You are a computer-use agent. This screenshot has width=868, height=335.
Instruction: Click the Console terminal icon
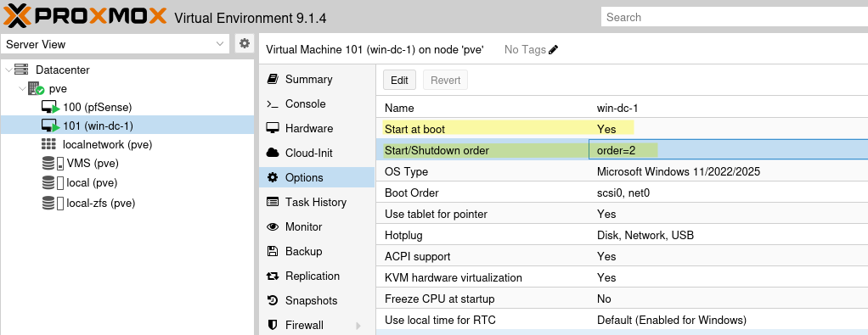pos(272,104)
